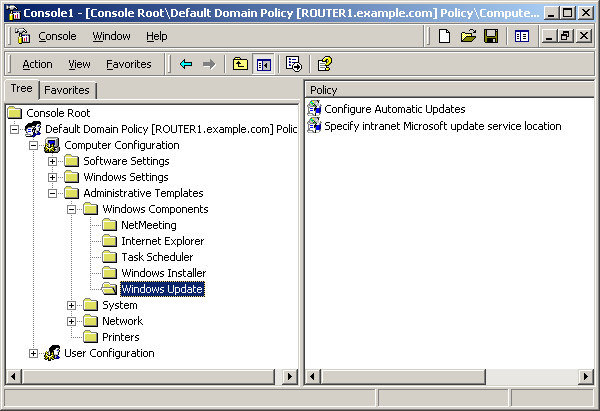
Task: Collapse the Windows Components node
Action: (72, 209)
